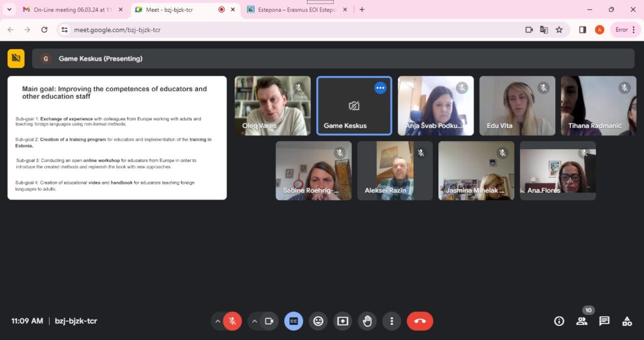This screenshot has width=644, height=340.
Task: Open the Activities panel
Action: tap(627, 321)
